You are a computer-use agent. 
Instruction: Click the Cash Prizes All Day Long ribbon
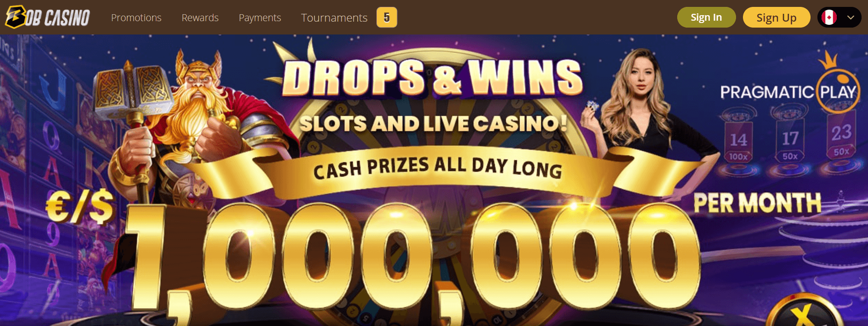(x=438, y=168)
